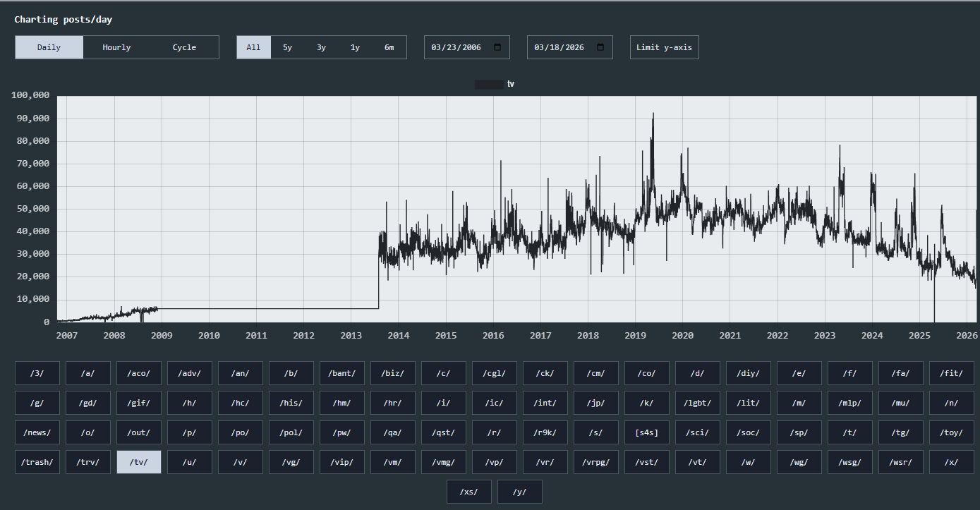Choose the /news/ board
This screenshot has height=510, width=980.
[x=37, y=432]
